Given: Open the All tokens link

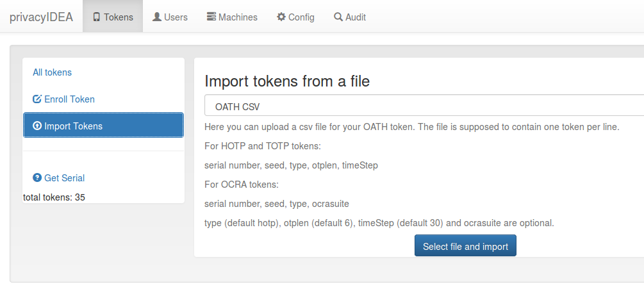Looking at the screenshot, I should (x=52, y=72).
